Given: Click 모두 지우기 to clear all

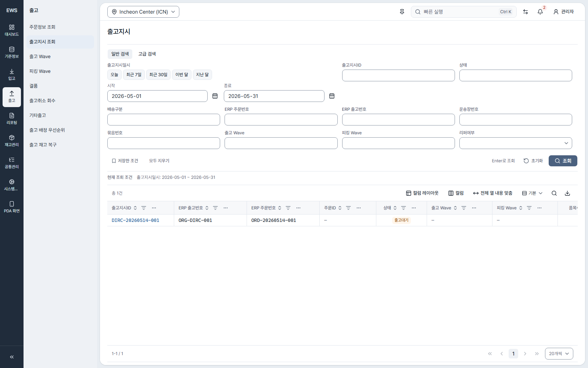Looking at the screenshot, I should (159, 161).
